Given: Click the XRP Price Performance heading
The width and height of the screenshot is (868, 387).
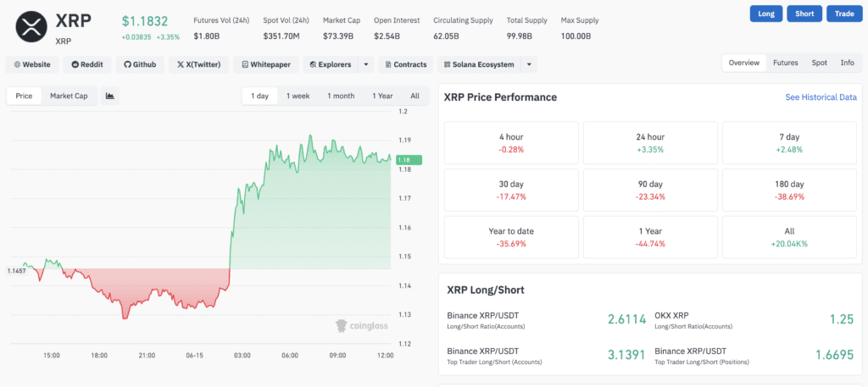Looking at the screenshot, I should click(500, 97).
